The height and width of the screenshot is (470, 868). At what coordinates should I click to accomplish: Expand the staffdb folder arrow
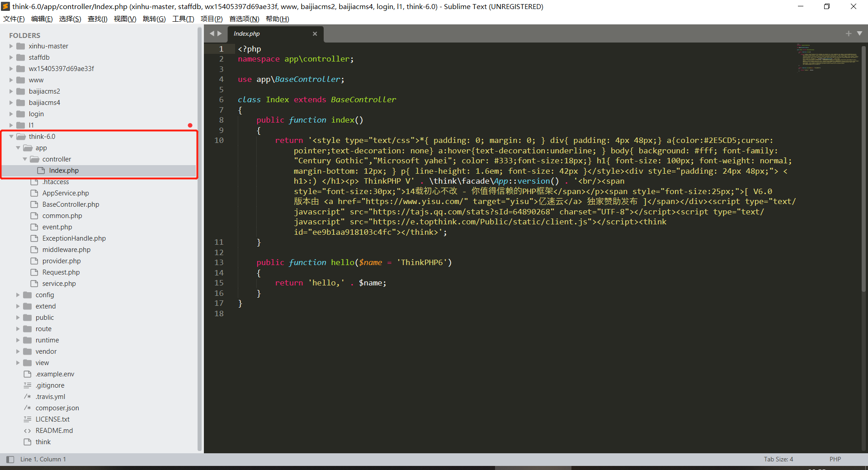click(11, 57)
